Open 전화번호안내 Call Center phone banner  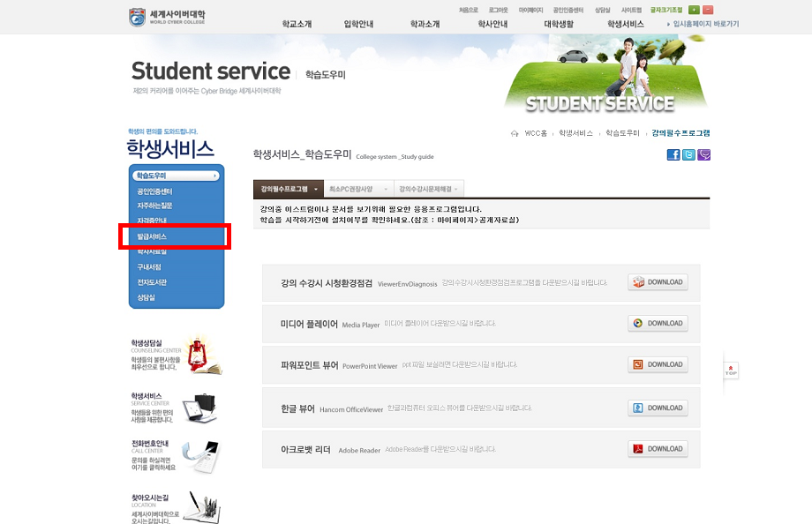point(176,456)
